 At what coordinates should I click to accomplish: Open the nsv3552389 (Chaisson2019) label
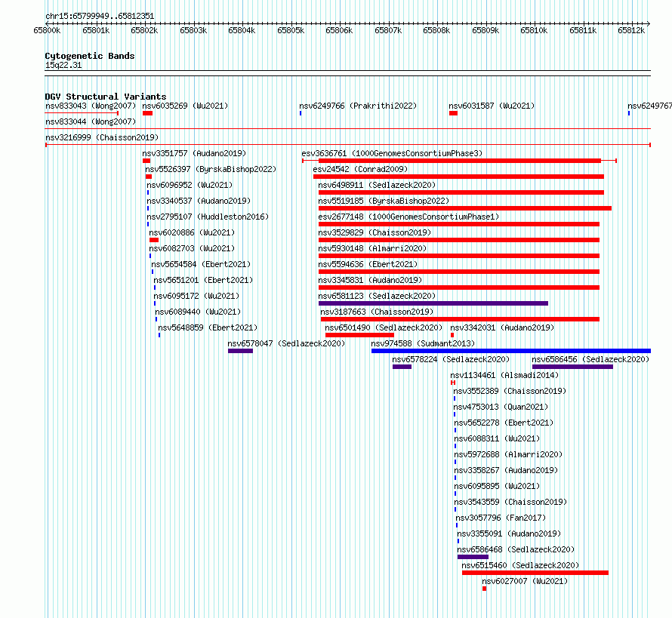tap(510, 391)
